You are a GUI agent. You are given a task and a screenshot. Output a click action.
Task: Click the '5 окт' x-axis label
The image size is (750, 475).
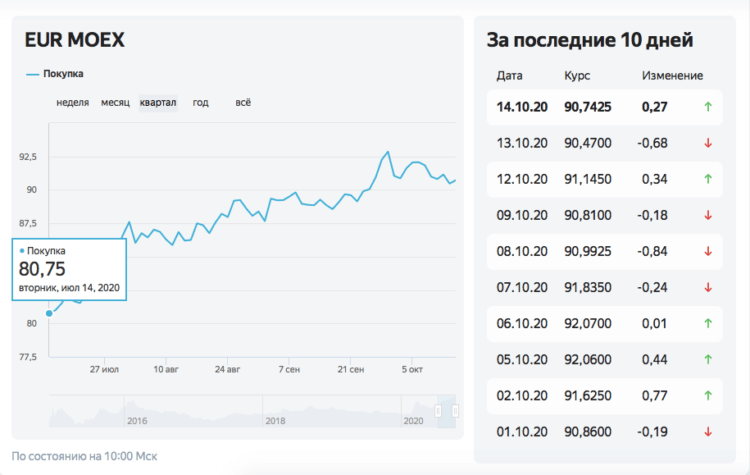(x=412, y=369)
